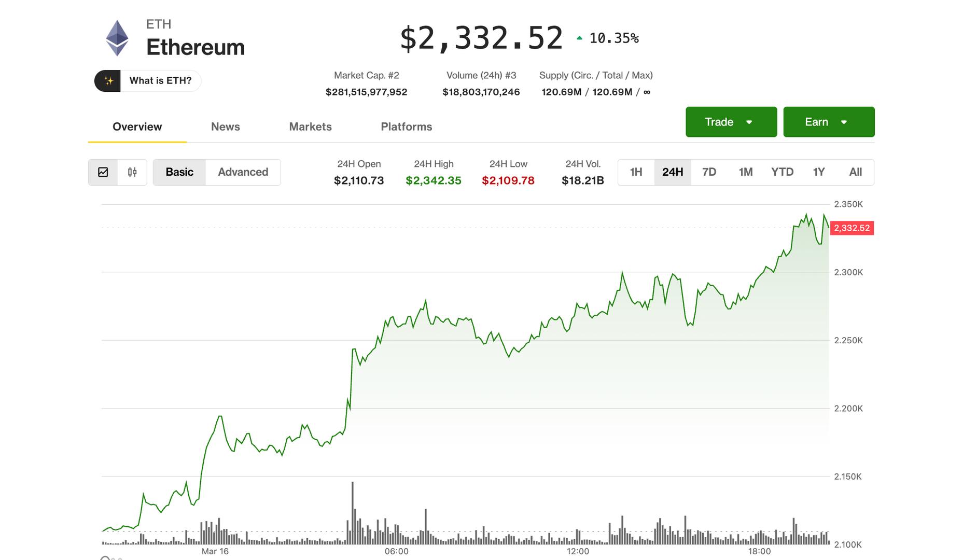Select the 1H time range
This screenshot has width=963, height=560.
(x=636, y=172)
